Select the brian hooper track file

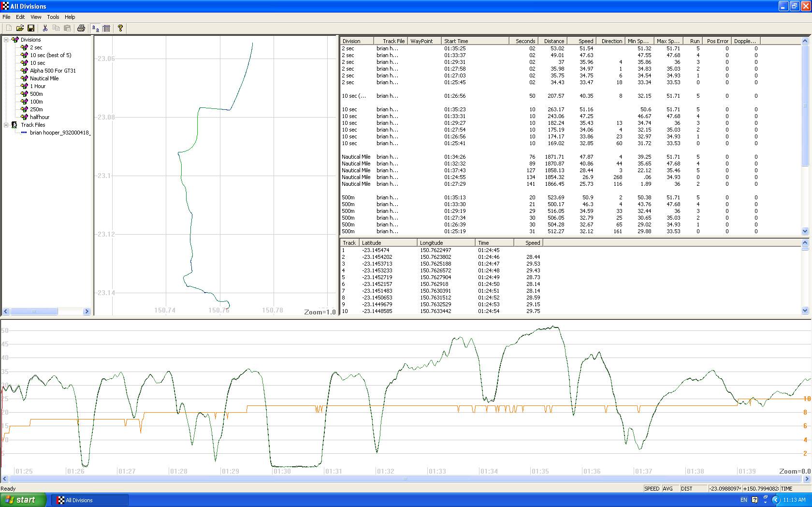click(59, 133)
